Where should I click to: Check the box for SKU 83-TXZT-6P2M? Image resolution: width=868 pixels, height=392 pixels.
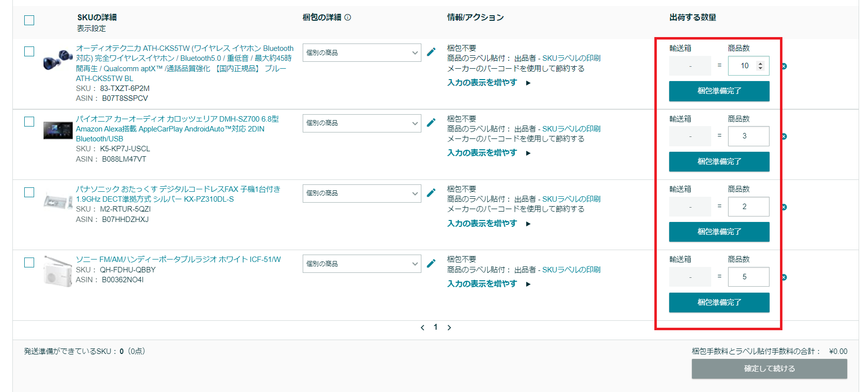tap(29, 51)
